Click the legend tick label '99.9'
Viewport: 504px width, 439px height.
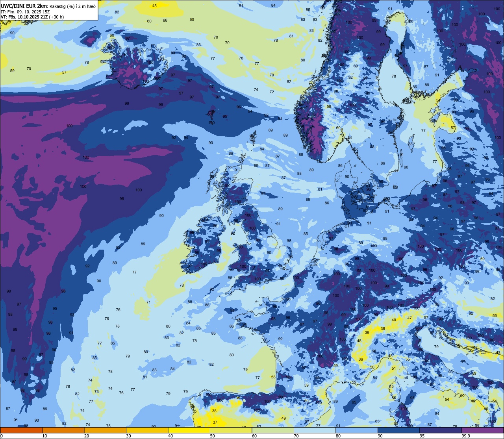click(x=466, y=436)
